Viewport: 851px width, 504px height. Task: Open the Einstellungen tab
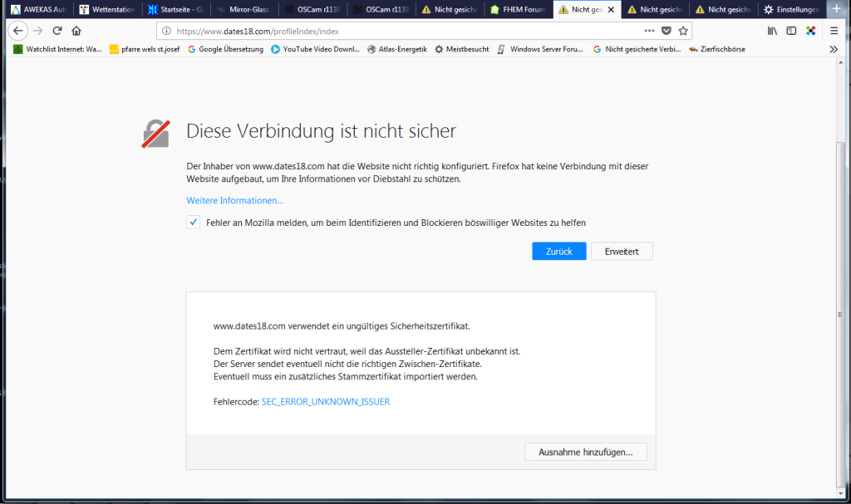pos(791,9)
